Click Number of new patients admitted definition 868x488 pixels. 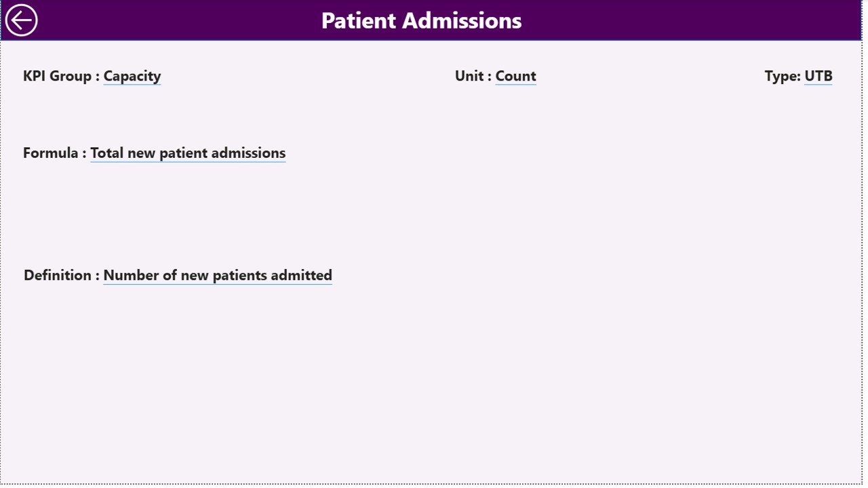[x=217, y=275]
